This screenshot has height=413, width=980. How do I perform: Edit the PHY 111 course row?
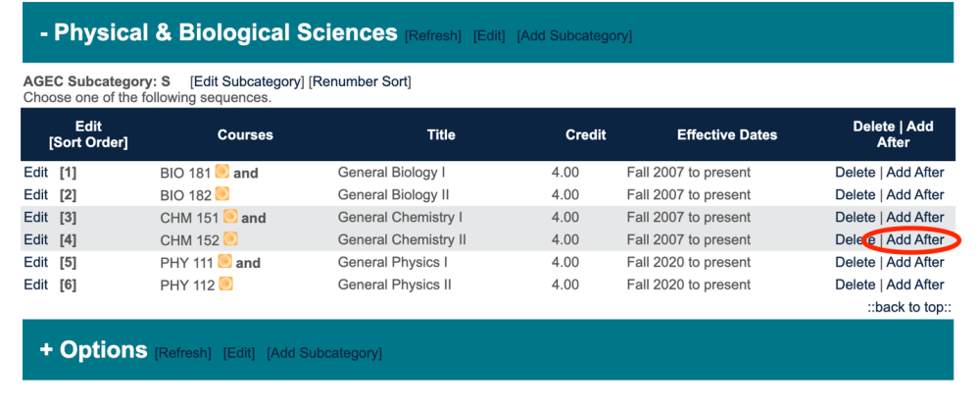tap(35, 263)
